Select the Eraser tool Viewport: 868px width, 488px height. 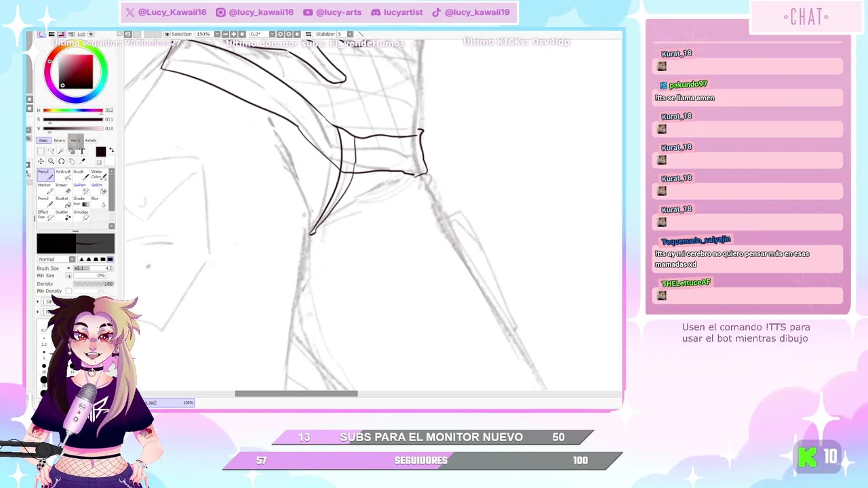coord(64,188)
